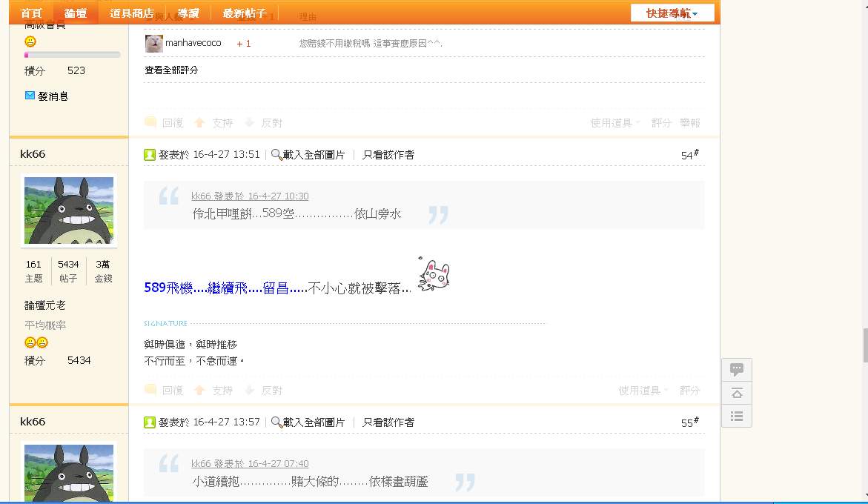Image resolution: width=868 pixels, height=504 pixels.
Task: Click 只看該作者 on post 54
Action: coord(388,155)
